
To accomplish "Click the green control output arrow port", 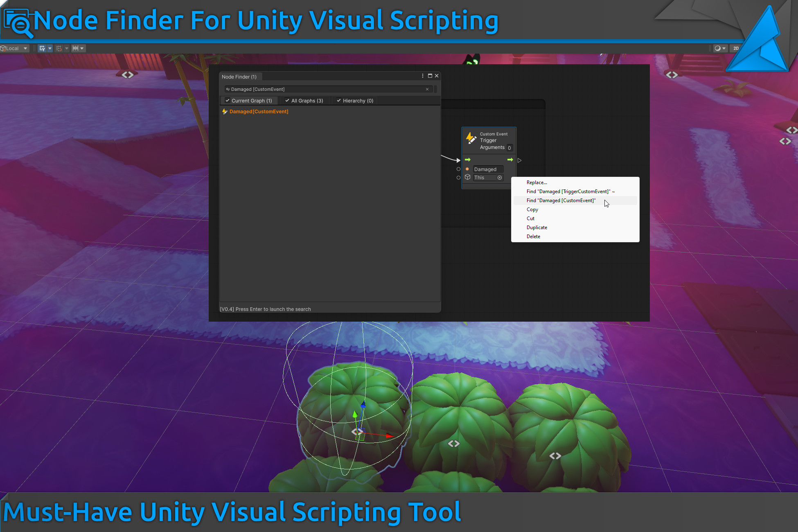I will tap(510, 160).
